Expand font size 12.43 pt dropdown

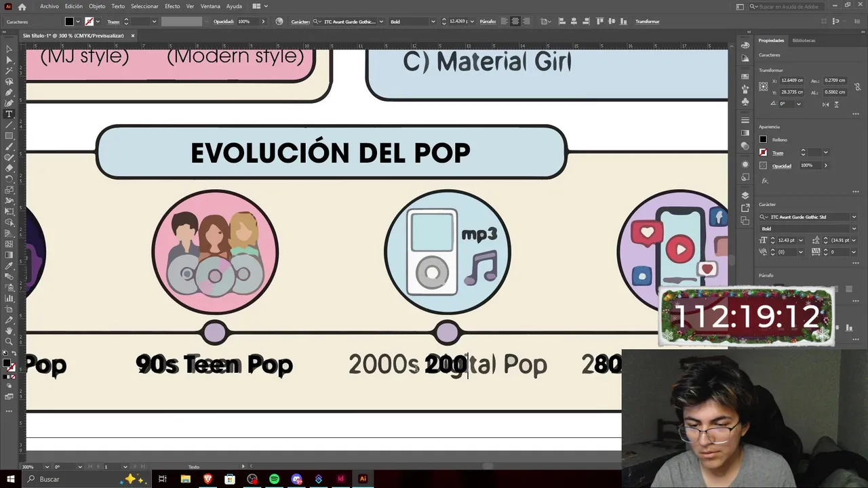(x=802, y=240)
